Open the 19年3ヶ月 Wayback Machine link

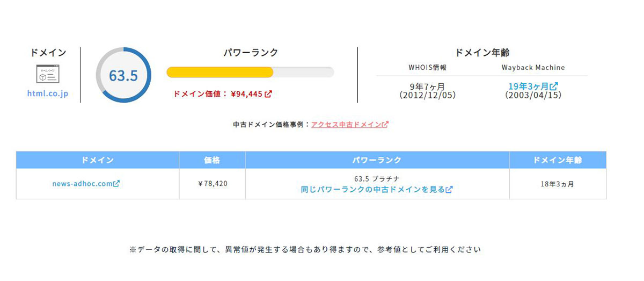pos(533,87)
